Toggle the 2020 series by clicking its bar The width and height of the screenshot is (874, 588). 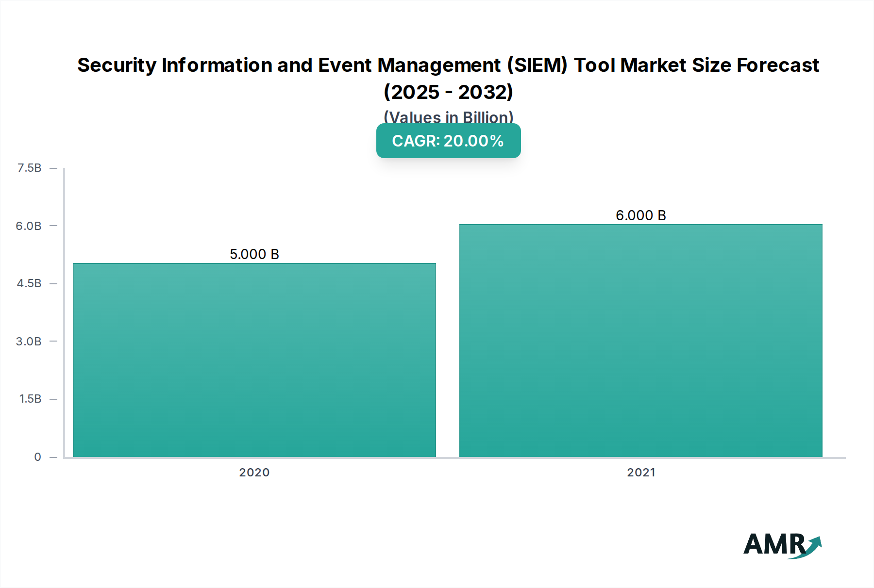click(x=254, y=359)
